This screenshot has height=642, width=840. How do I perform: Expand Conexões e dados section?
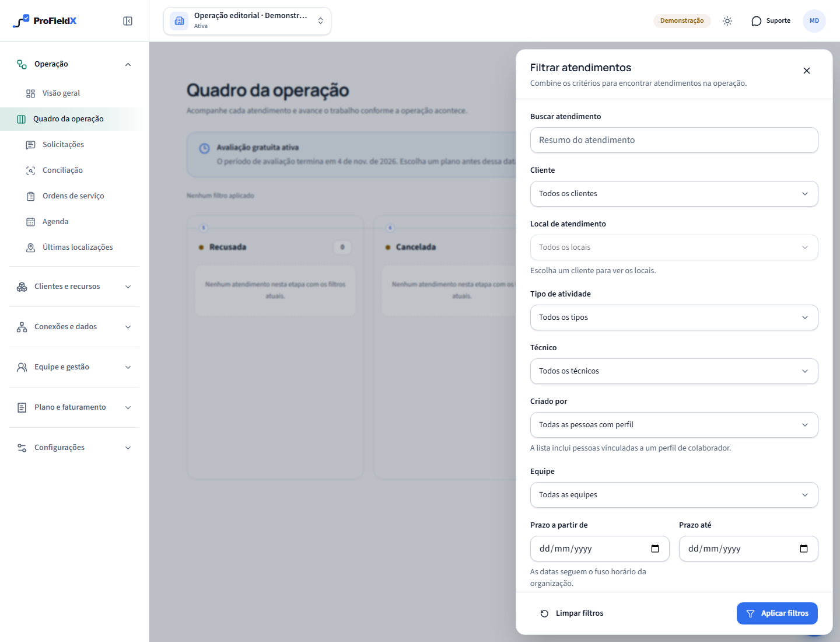click(x=75, y=327)
